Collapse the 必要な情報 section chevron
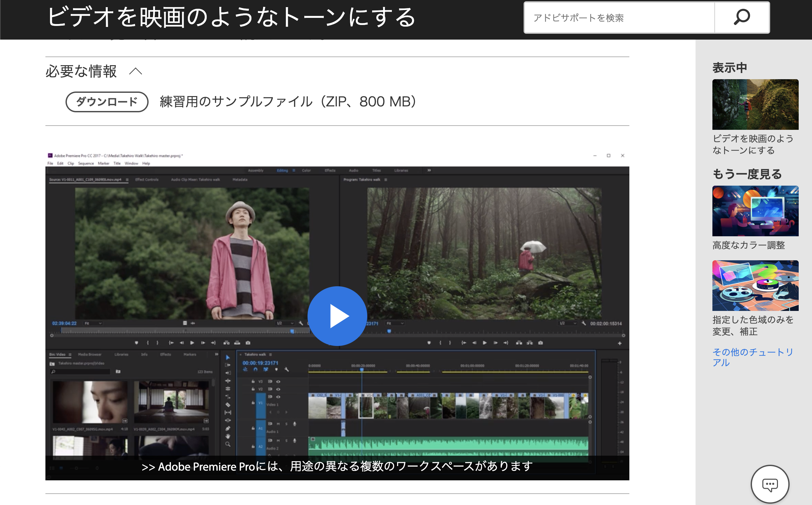Screen dimensions: 812x505 [136, 71]
